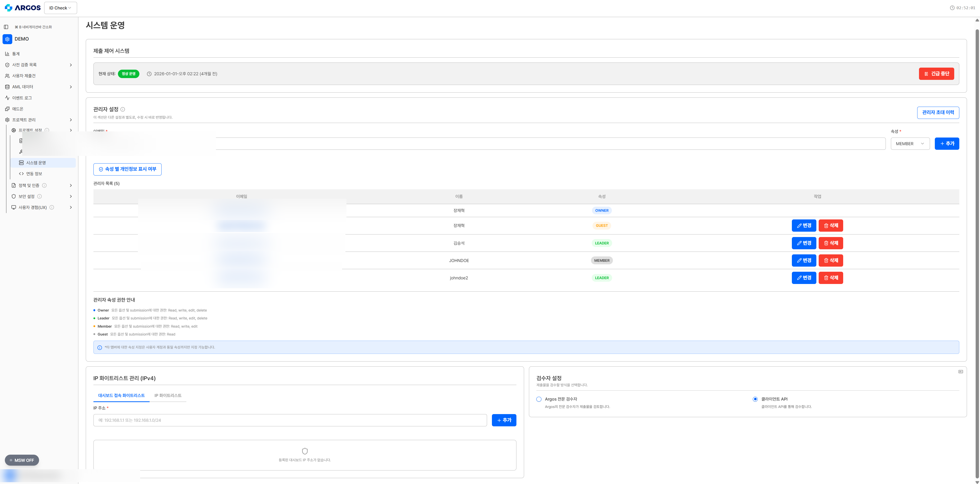Click 추가 button next to IP address field
The height and width of the screenshot is (484, 980).
(x=504, y=420)
